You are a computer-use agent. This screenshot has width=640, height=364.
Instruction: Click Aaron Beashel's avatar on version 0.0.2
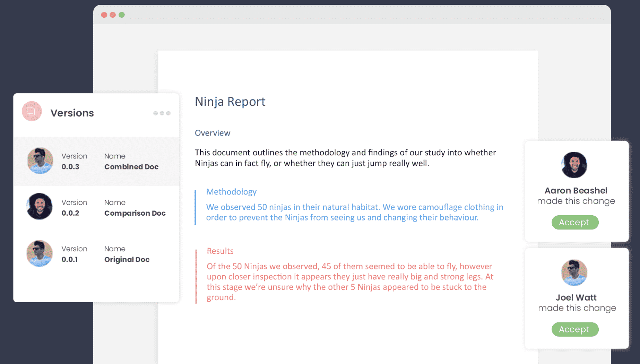[x=40, y=207]
